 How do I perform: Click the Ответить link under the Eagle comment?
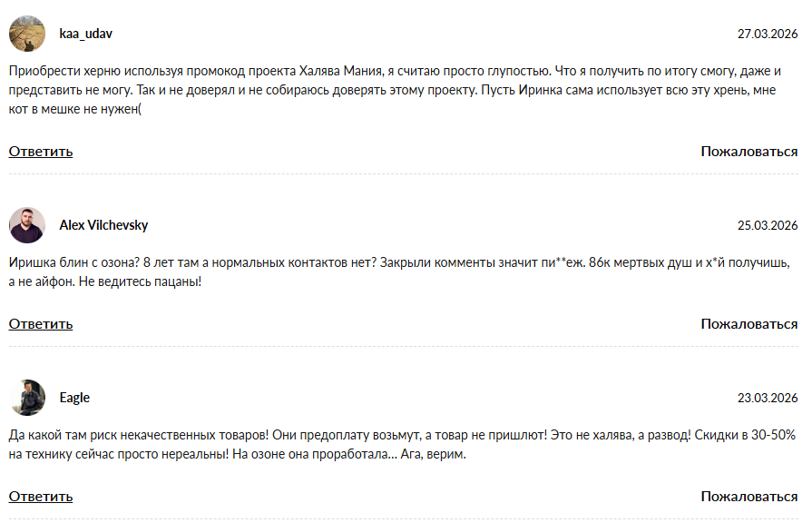point(39,498)
